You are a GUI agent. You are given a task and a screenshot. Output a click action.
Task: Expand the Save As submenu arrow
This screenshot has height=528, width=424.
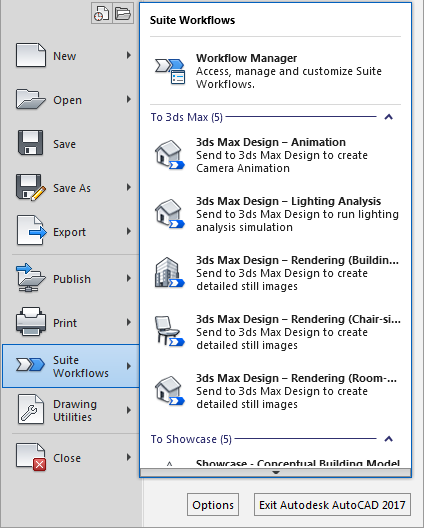tap(129, 187)
